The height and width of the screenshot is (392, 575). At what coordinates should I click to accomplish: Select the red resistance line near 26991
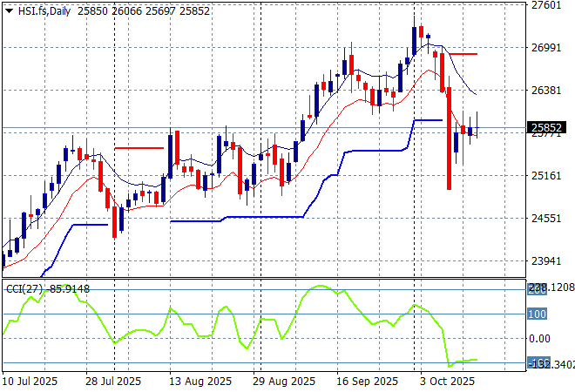click(x=463, y=54)
